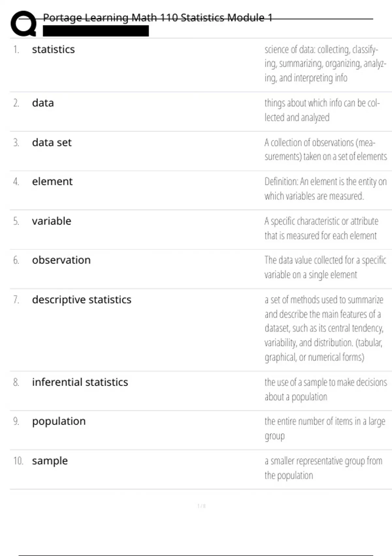Click definition 'A specific characteristic or attribute'
Viewport: 392px width, 556px height.
point(321,228)
